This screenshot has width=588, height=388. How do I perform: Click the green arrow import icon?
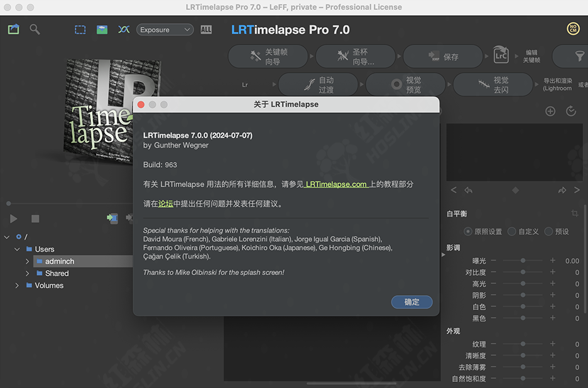pos(112,217)
